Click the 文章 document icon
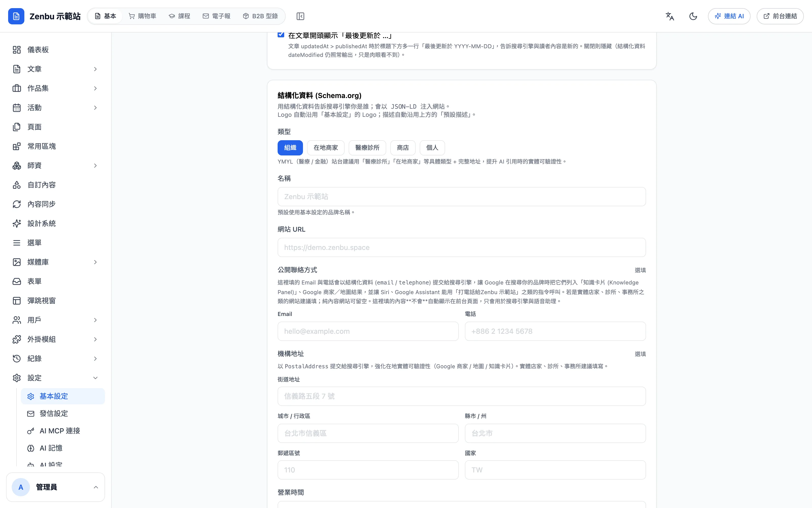 17,69
